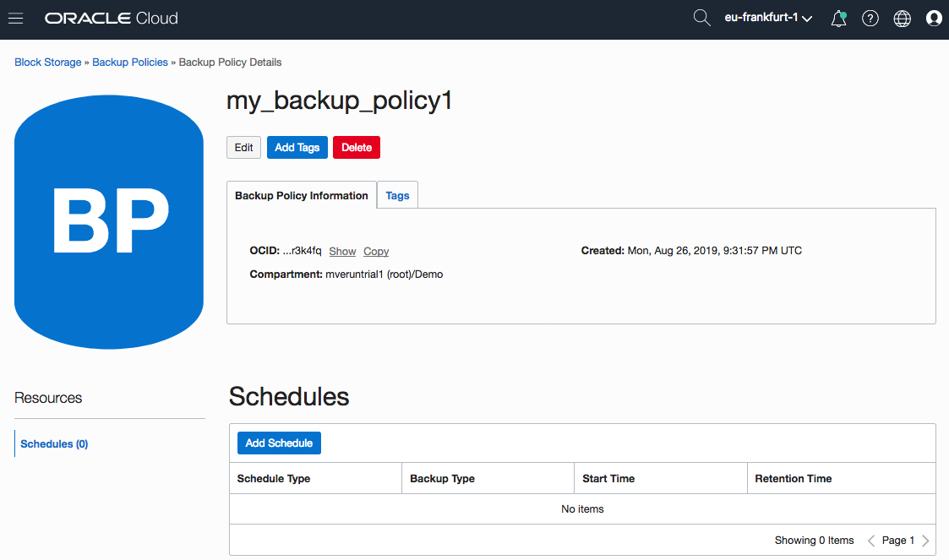This screenshot has width=949, height=560.
Task: Show the full OCID
Action: tap(342, 252)
